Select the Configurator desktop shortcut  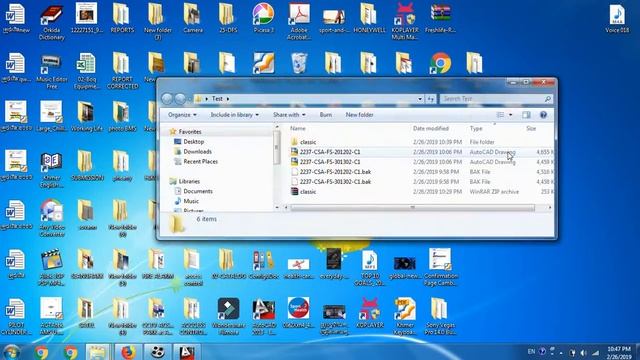[264, 264]
